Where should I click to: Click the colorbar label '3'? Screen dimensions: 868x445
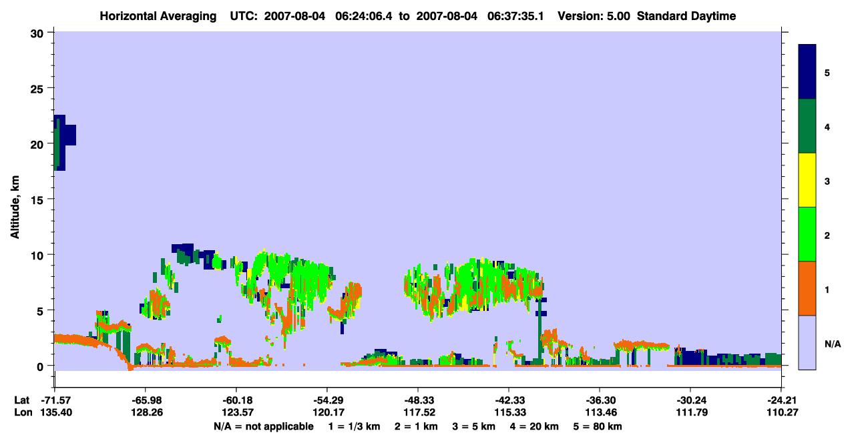[x=827, y=181]
